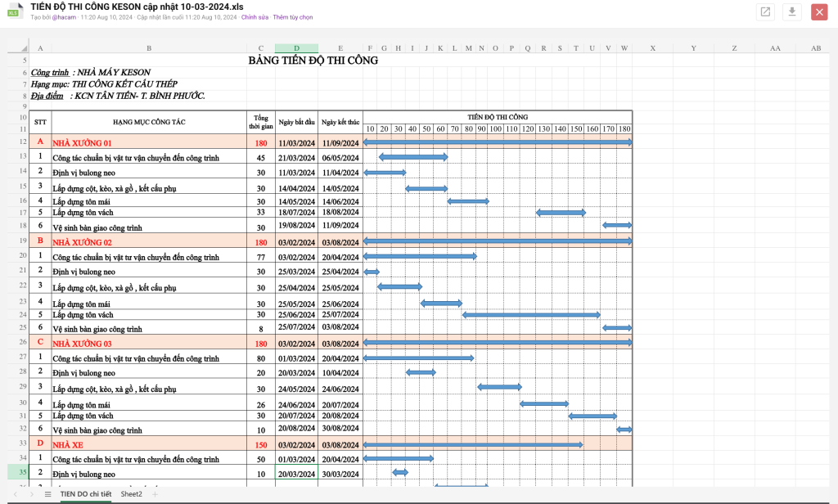Image resolution: width=838 pixels, height=504 pixels.
Task: Add a new sheet with plus icon
Action: (155, 494)
